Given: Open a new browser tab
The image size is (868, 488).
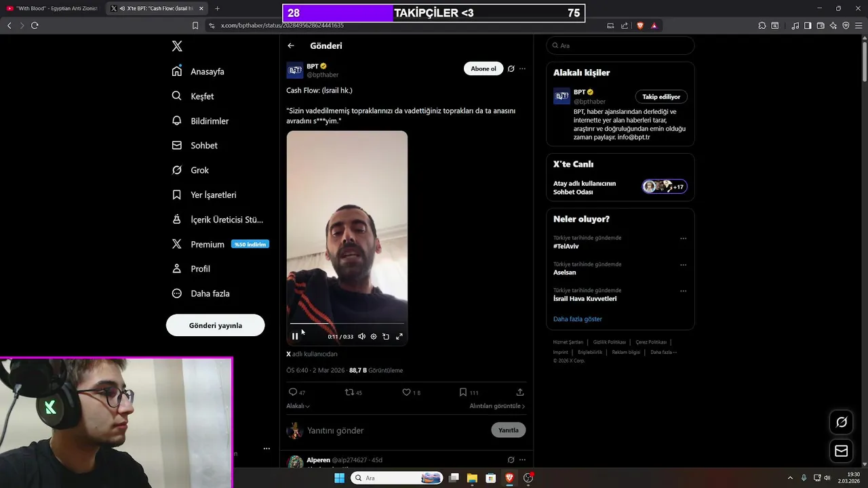Looking at the screenshot, I should click(217, 8).
